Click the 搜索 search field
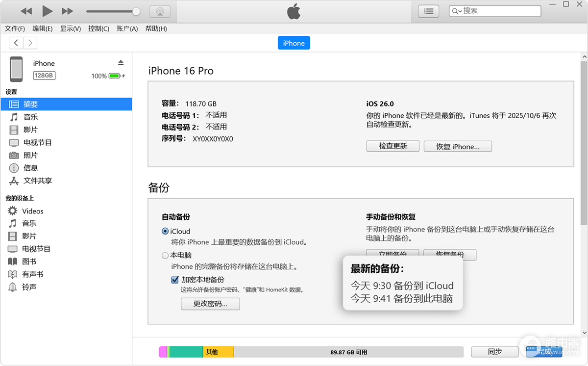The image size is (588, 366). 495,11
